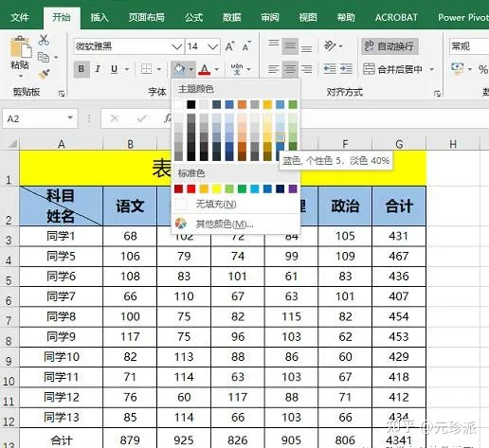Click the Increase Font Size icon

coord(230,46)
